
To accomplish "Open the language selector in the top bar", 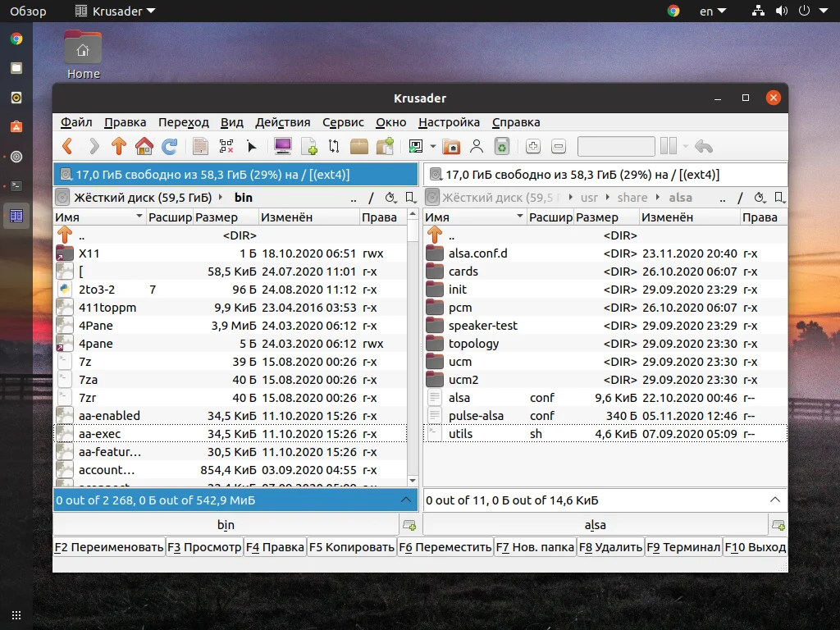I will [710, 11].
